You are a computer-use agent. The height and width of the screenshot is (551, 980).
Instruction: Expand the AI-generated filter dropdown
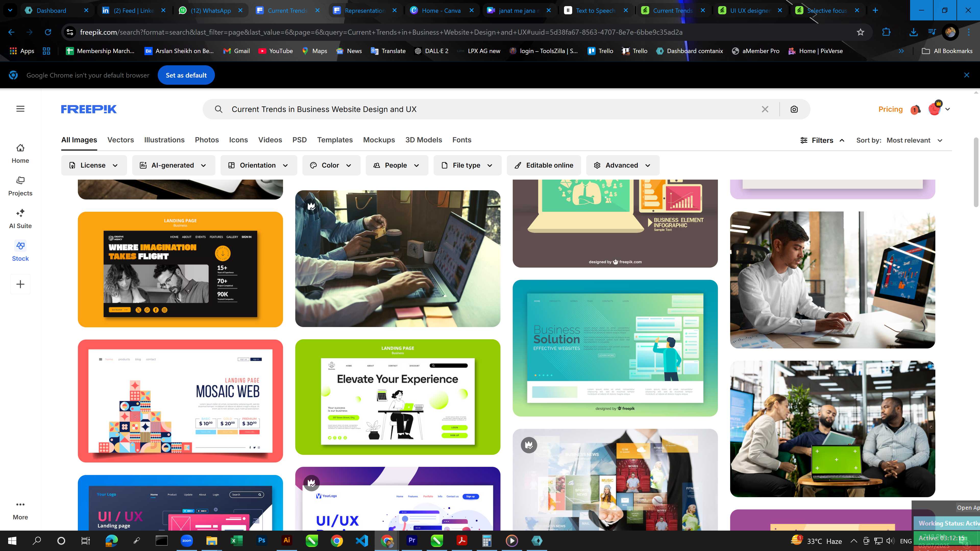tap(174, 165)
